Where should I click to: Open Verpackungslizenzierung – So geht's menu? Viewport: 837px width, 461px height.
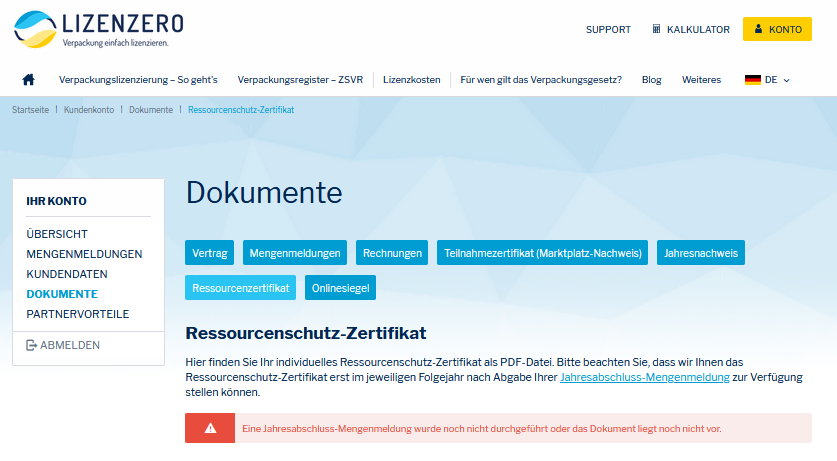coord(138,80)
